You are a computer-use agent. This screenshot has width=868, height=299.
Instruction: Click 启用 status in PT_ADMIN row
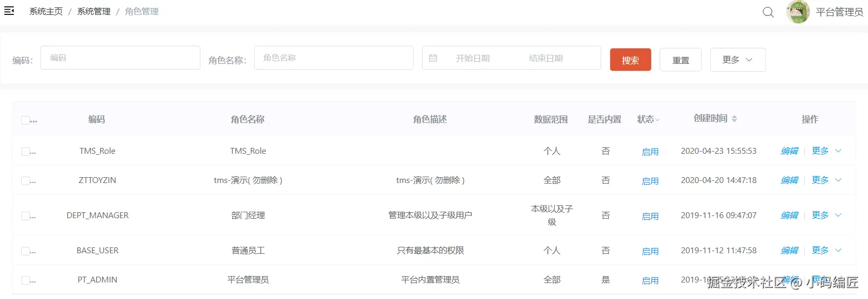650,280
